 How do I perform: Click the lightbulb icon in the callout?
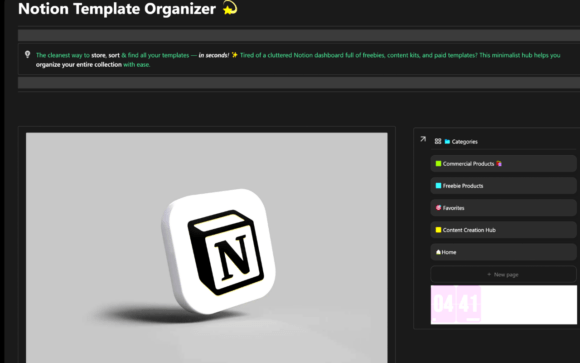(27, 55)
